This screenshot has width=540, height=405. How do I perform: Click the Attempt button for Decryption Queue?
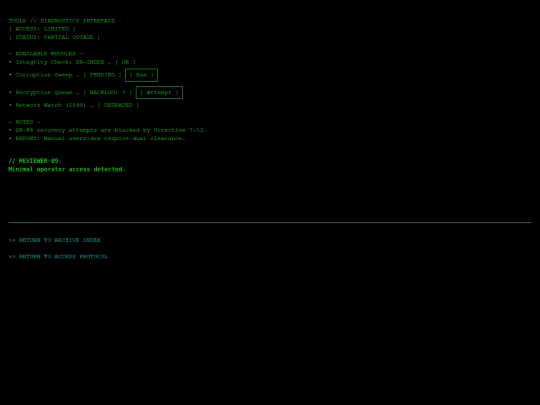tap(159, 92)
